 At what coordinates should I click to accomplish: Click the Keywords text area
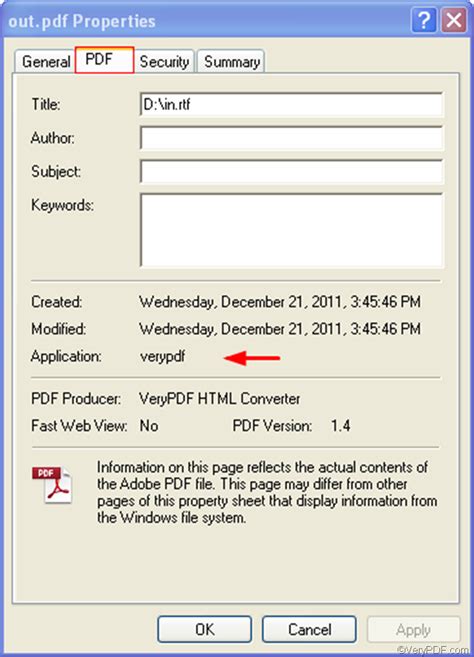click(291, 230)
